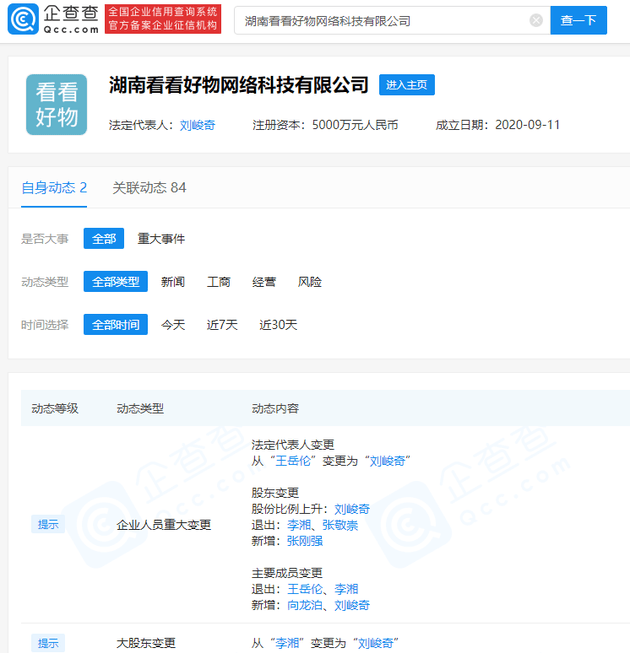Filter dynamic type by 经营
630x653 pixels.
pos(264,282)
